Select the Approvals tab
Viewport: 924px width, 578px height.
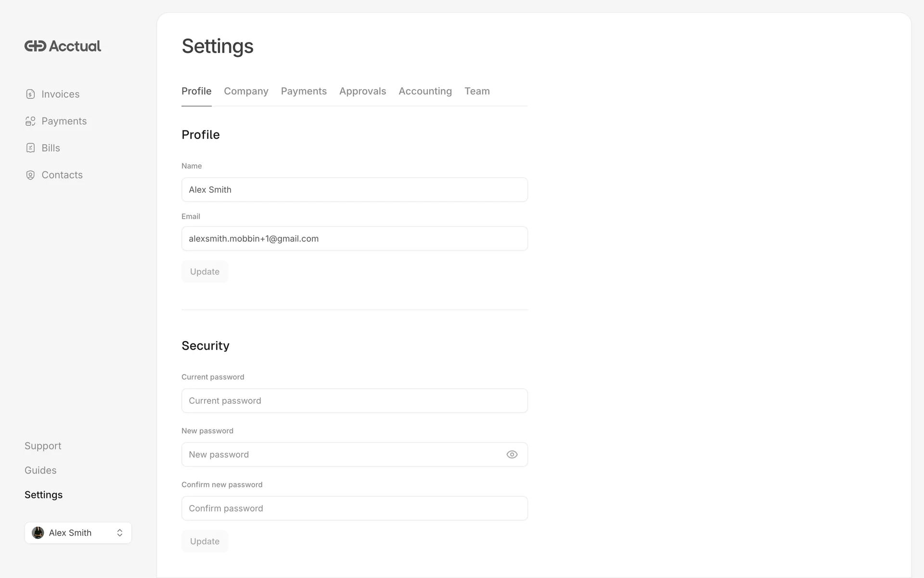click(362, 92)
